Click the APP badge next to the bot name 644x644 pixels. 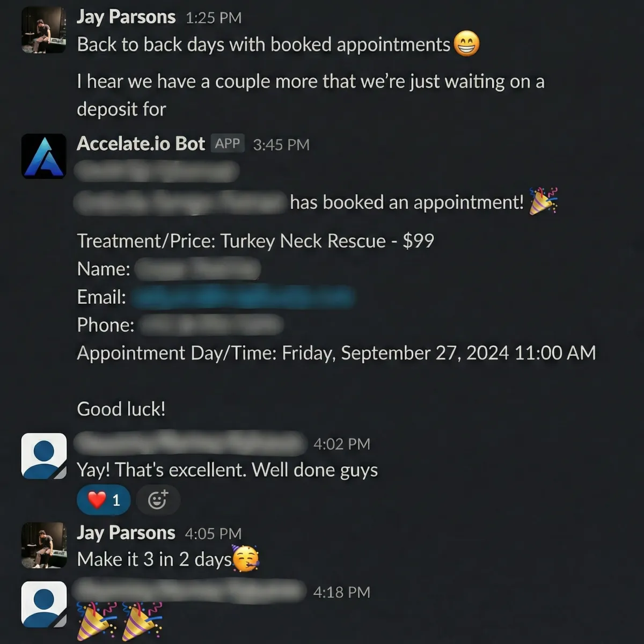[x=228, y=144]
